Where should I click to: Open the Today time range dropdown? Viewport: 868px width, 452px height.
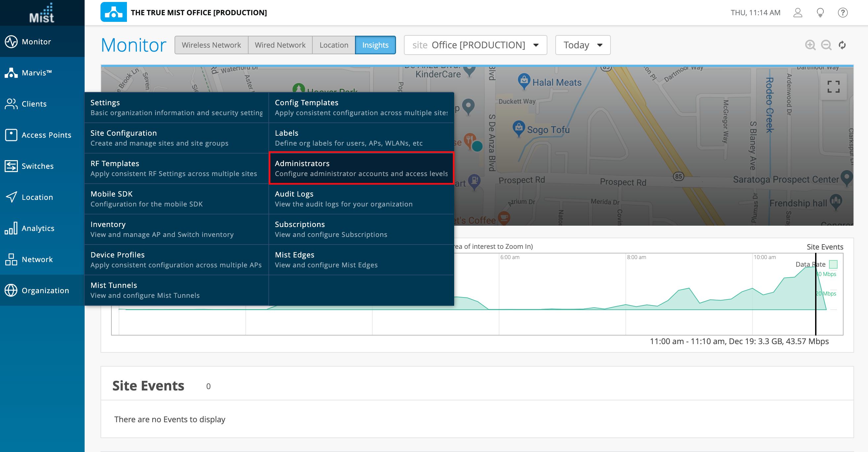click(x=583, y=45)
